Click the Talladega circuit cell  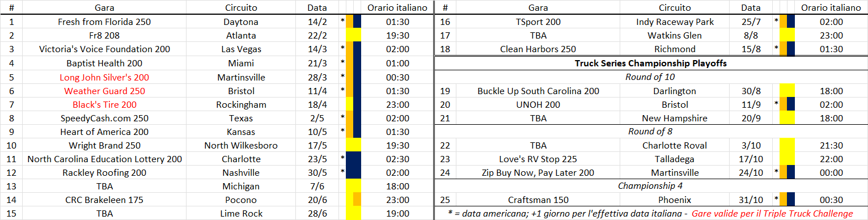click(x=675, y=159)
